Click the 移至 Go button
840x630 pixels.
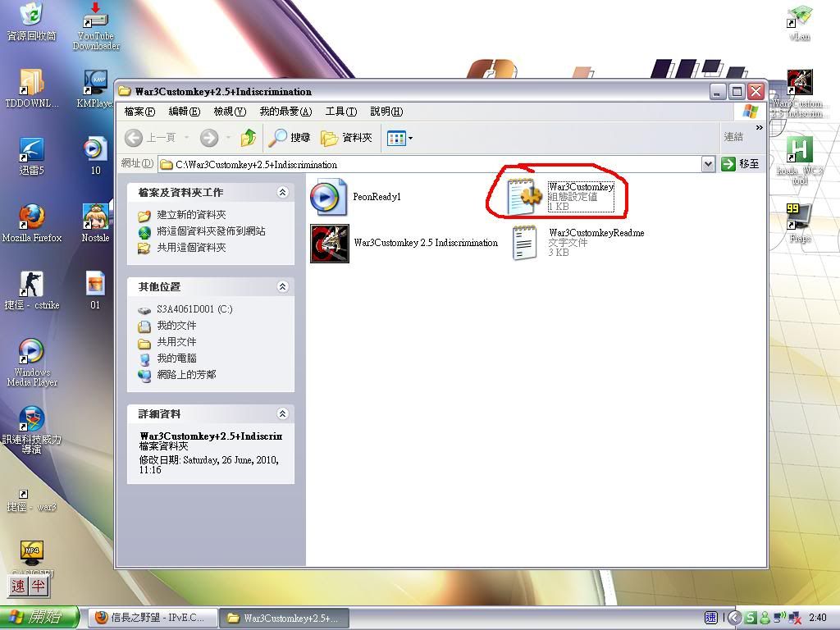(741, 164)
